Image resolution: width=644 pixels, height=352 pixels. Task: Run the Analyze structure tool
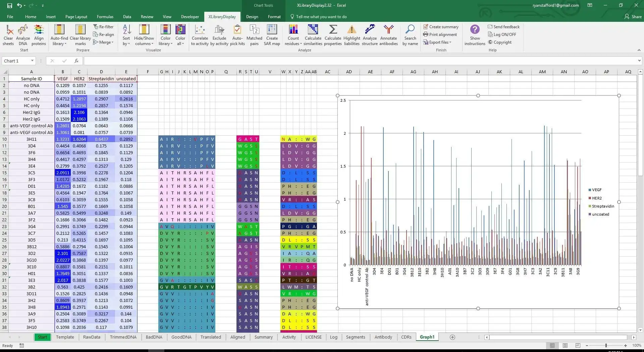[370, 35]
